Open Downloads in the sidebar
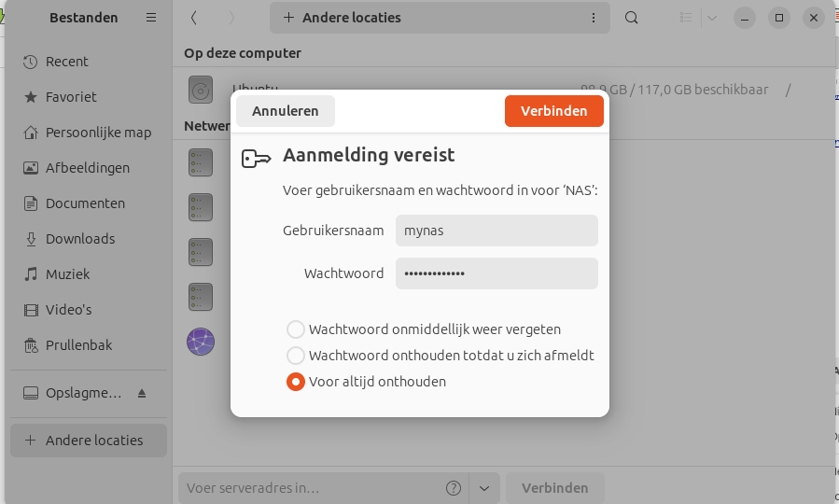839x504 pixels. tap(80, 239)
